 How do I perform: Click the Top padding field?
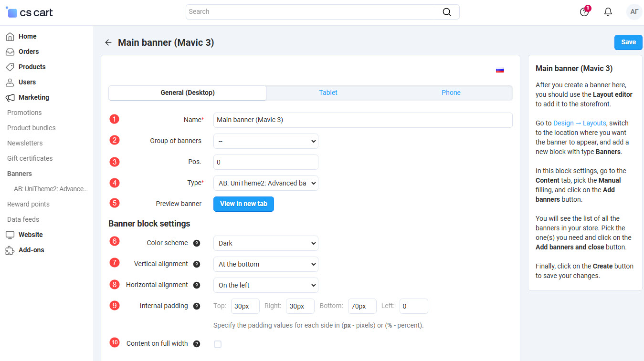(x=245, y=306)
